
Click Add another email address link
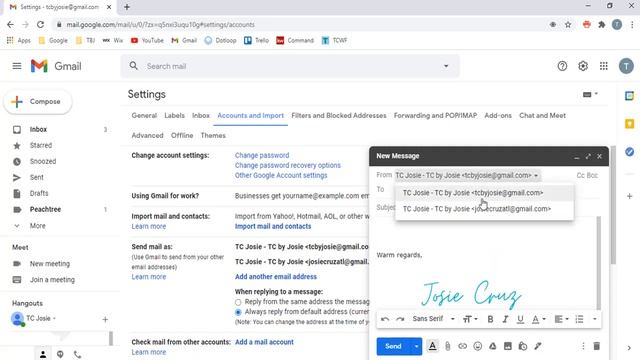point(276,277)
